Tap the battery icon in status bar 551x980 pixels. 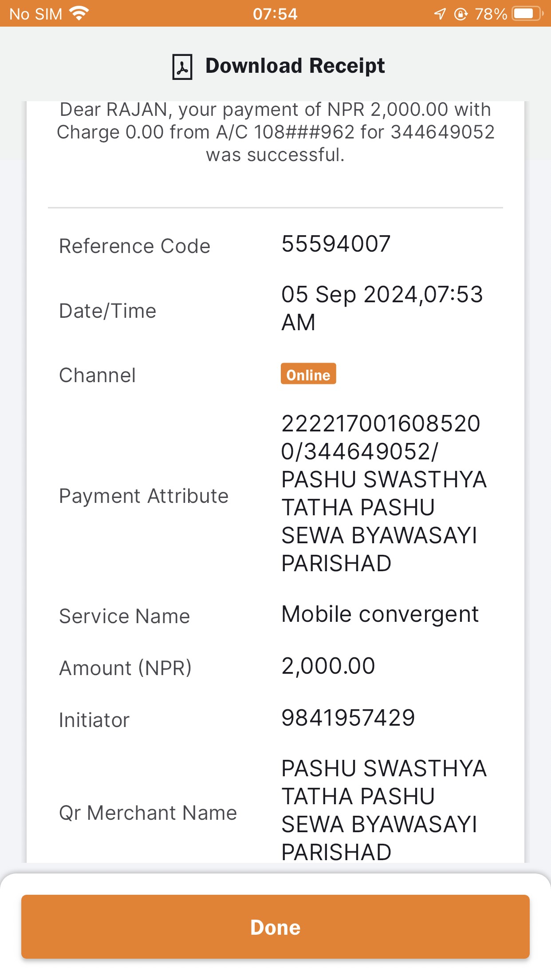(527, 14)
